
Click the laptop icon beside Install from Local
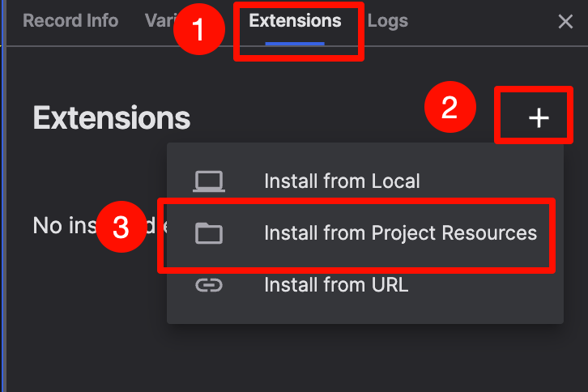208,181
